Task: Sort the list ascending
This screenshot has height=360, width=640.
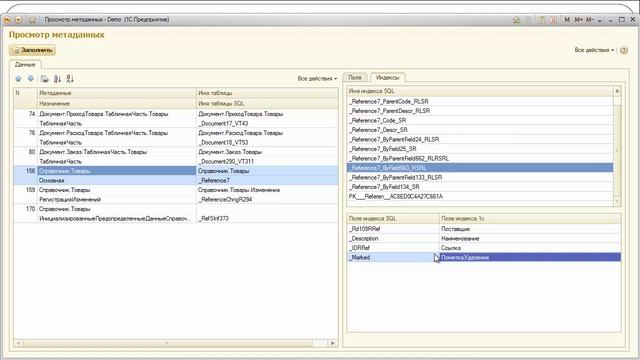Action: click(57, 79)
